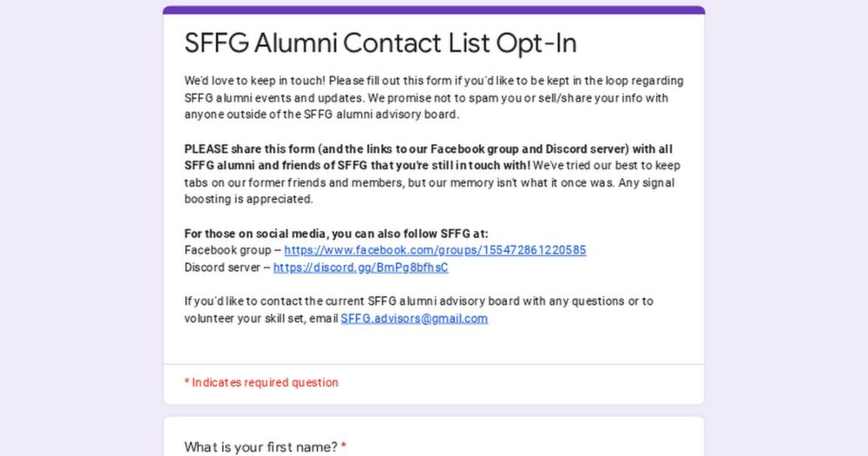The image size is (868, 456).
Task: Open the Discord server invite link
Action: pyautogui.click(x=360, y=268)
